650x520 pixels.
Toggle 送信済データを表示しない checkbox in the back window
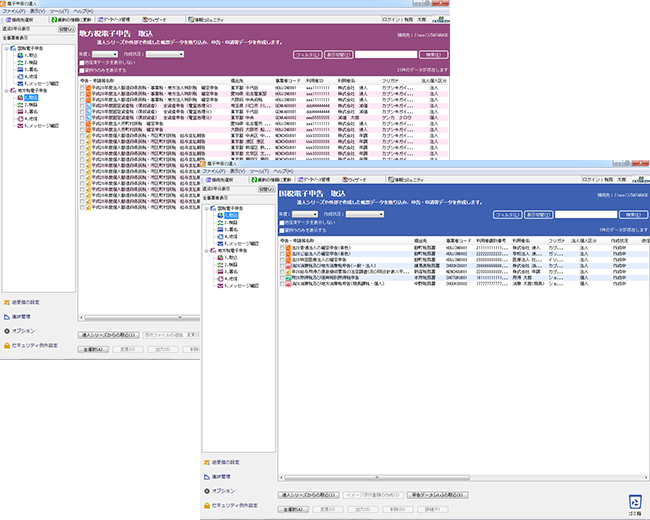pyautogui.click(x=82, y=63)
